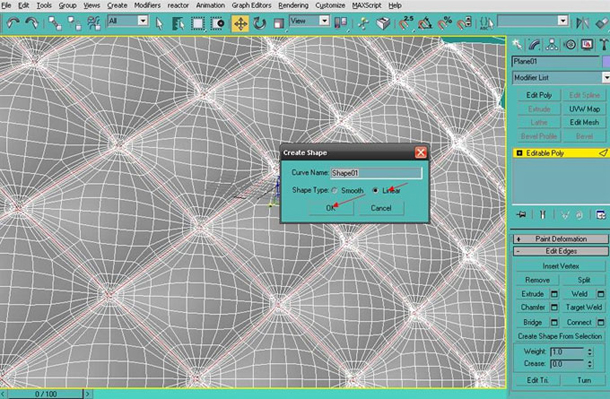The height and width of the screenshot is (399, 610).
Task: Activate the Select and Link tool
Action: coord(55,23)
